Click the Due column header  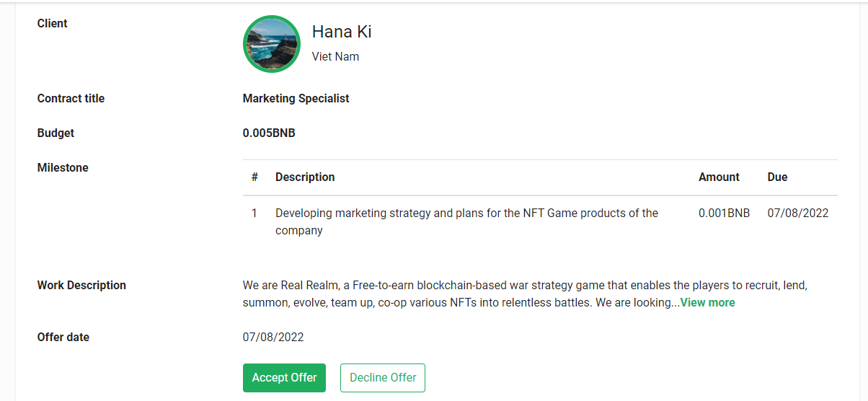pos(777,177)
